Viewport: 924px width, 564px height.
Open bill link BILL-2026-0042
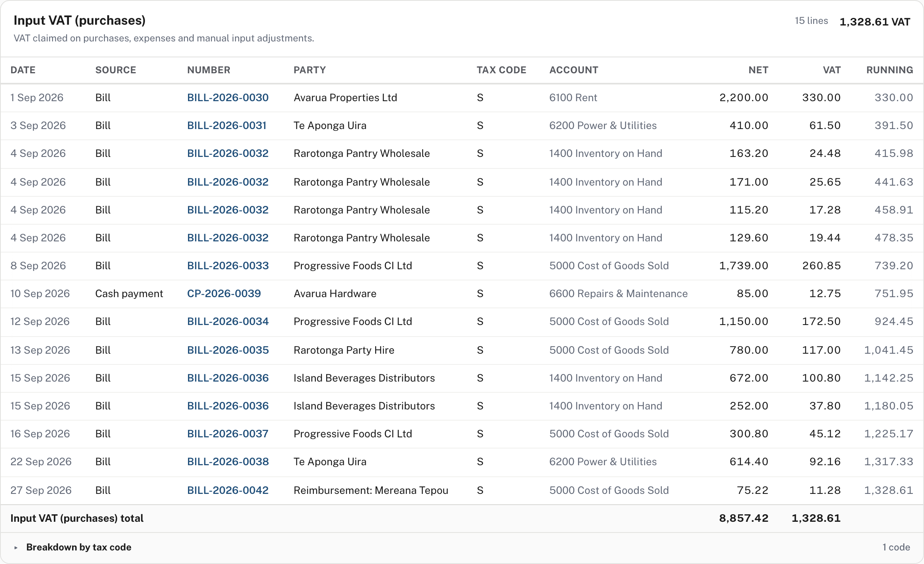[228, 490]
